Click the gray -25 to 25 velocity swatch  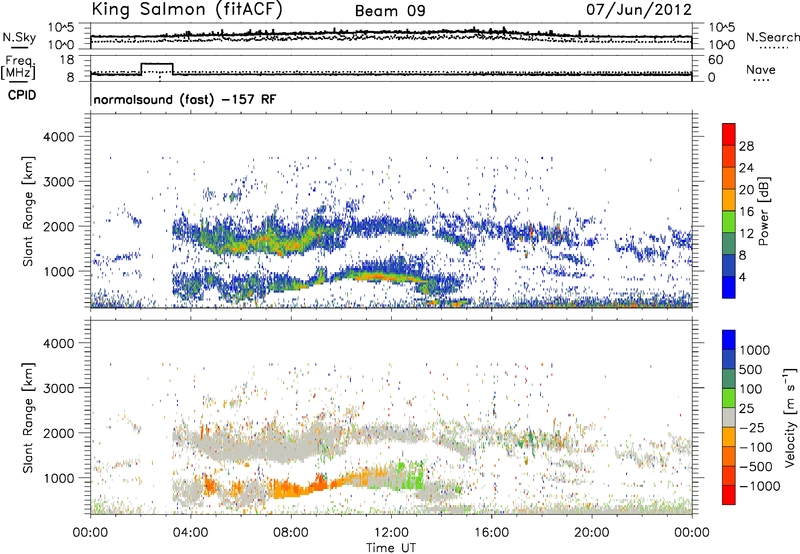[729, 417]
